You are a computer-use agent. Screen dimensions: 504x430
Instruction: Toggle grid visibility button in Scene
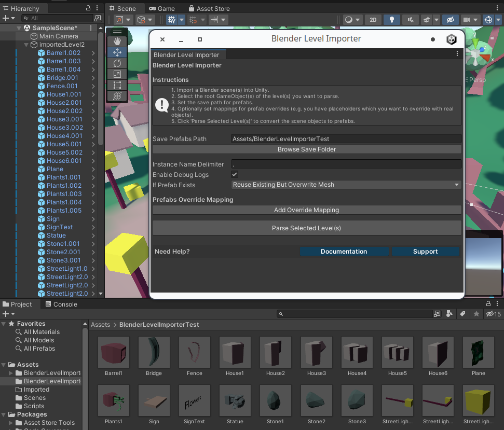(172, 20)
